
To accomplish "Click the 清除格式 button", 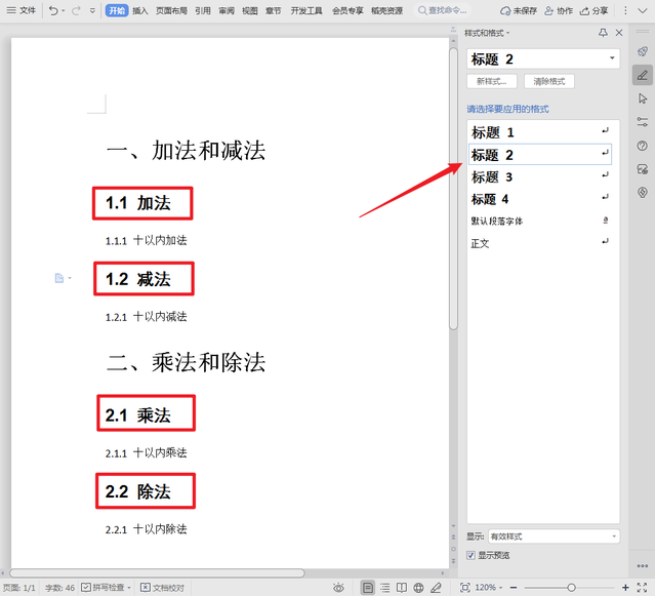I will pyautogui.click(x=549, y=81).
